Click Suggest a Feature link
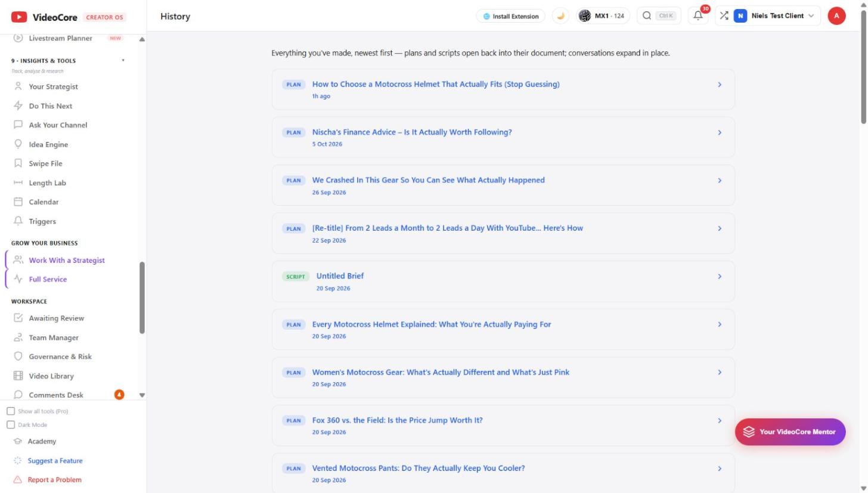The height and width of the screenshot is (493, 868). click(55, 460)
